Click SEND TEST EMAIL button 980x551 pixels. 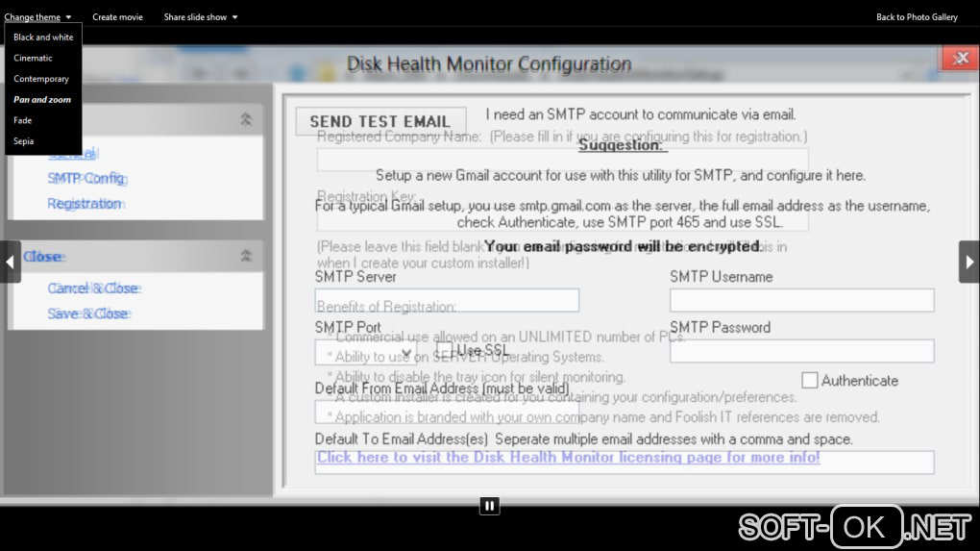tap(380, 121)
